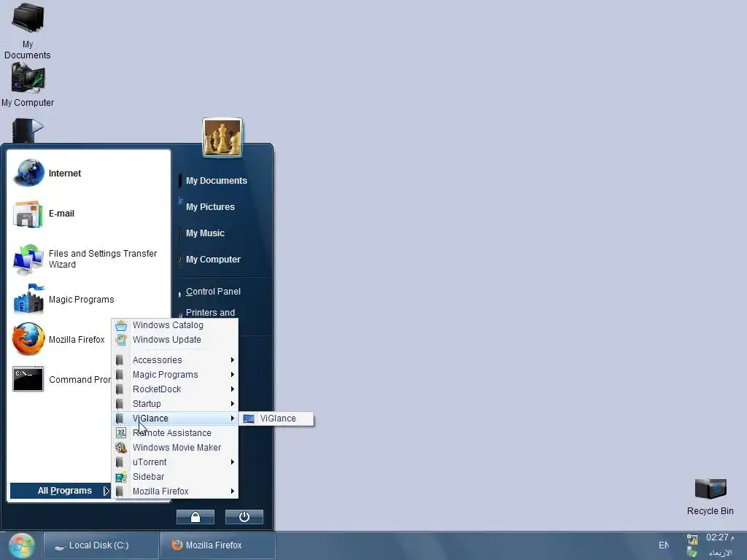747x560 pixels.
Task: Expand the Magic Programs submenu arrow
Action: pyautogui.click(x=233, y=375)
